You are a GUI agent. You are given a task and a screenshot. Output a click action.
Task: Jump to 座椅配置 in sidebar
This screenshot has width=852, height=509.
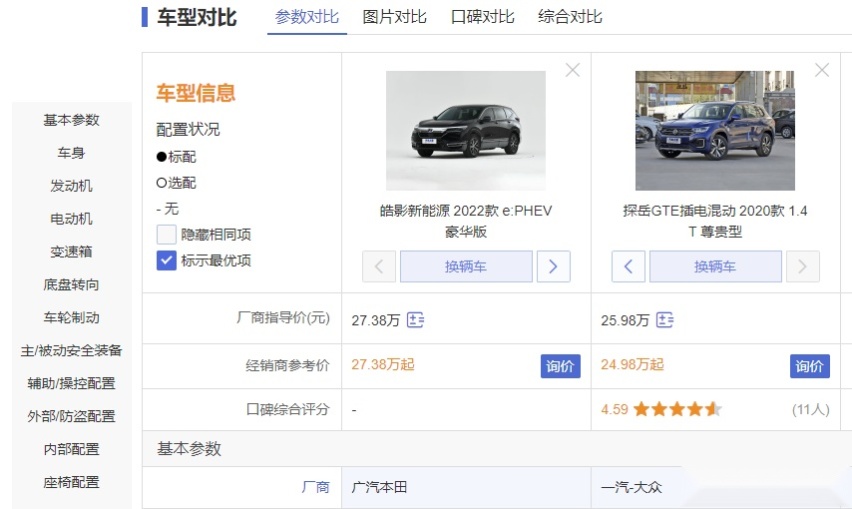click(71, 482)
